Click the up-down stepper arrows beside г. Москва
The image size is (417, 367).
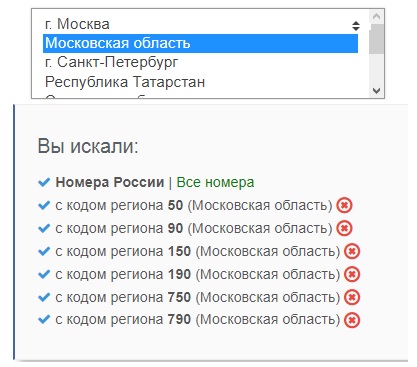tap(356, 26)
